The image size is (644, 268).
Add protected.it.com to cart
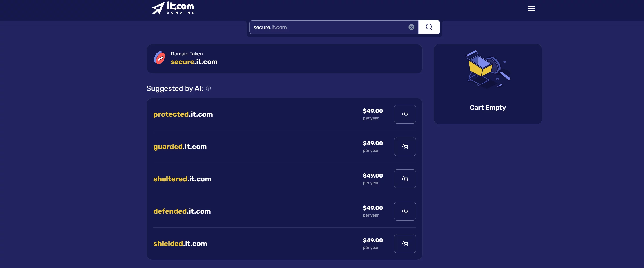tap(405, 114)
